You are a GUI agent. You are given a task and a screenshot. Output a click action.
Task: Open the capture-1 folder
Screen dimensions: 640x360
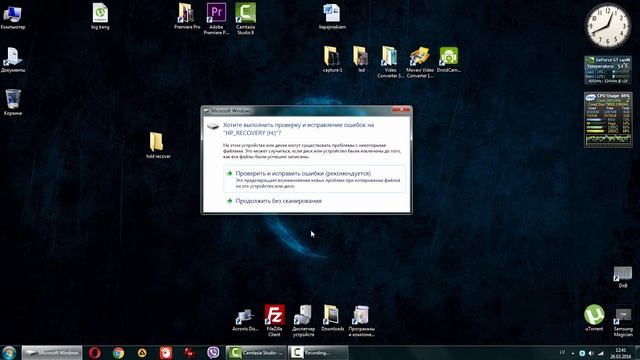tap(332, 60)
